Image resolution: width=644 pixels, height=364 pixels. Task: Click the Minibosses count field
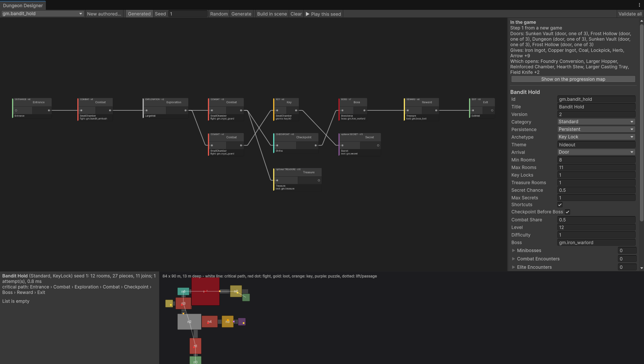coord(627,251)
